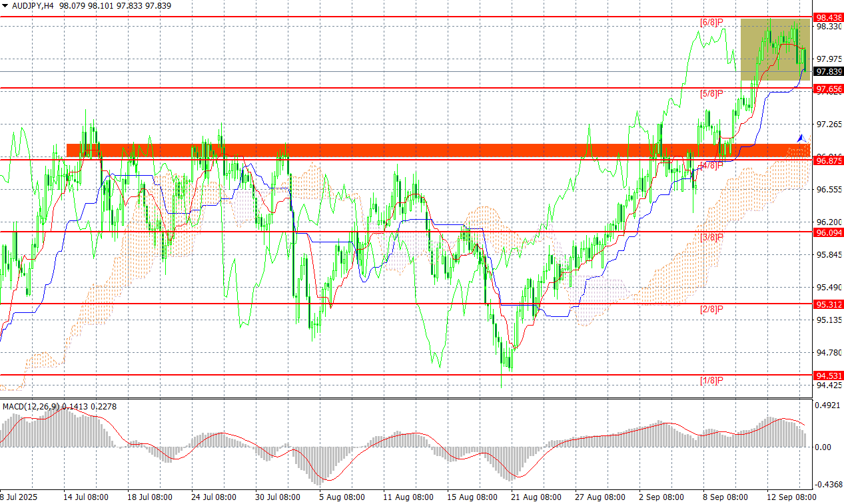Click the -0.4368 MACD scale value

tap(827, 484)
